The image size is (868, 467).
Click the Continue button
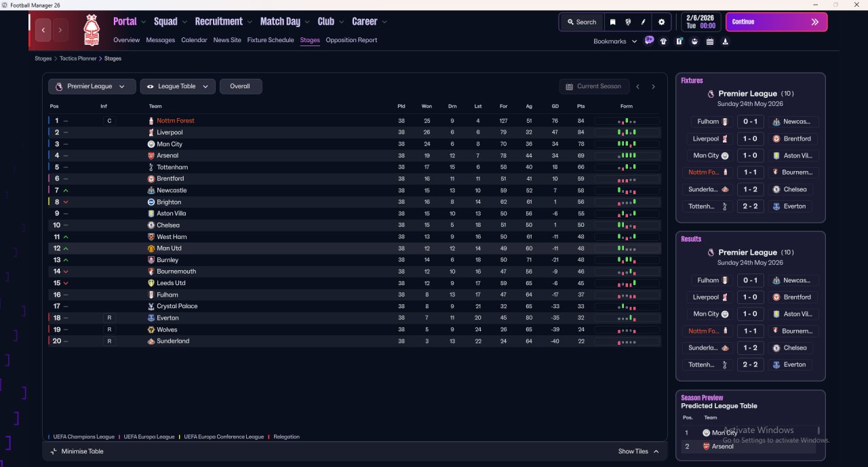click(776, 22)
